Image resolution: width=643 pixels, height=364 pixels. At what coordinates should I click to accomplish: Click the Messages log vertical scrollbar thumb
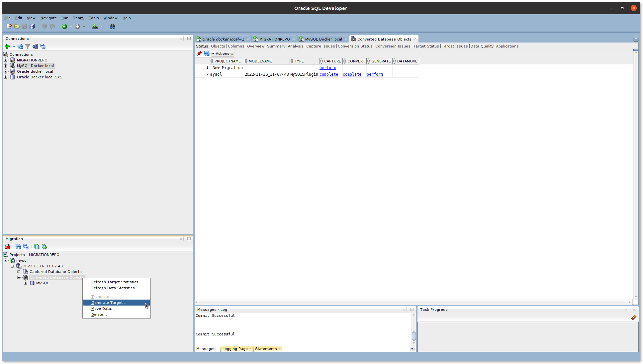(x=413, y=336)
